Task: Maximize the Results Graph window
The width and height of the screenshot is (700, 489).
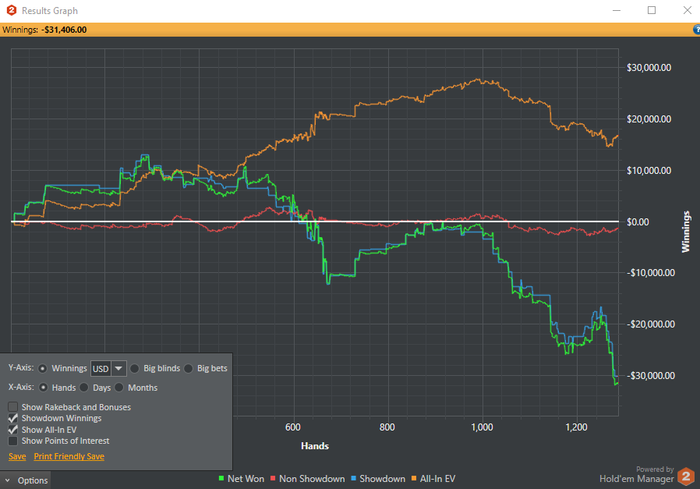Action: [x=652, y=10]
